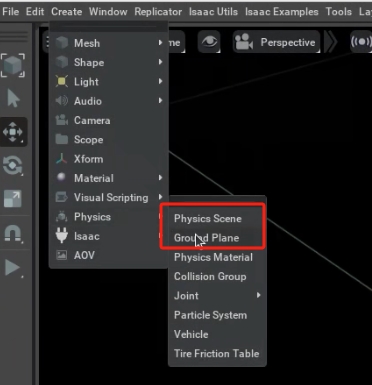The height and width of the screenshot is (385, 372).
Task: Click the Visual Scripting submenu arrow
Action: (x=160, y=197)
